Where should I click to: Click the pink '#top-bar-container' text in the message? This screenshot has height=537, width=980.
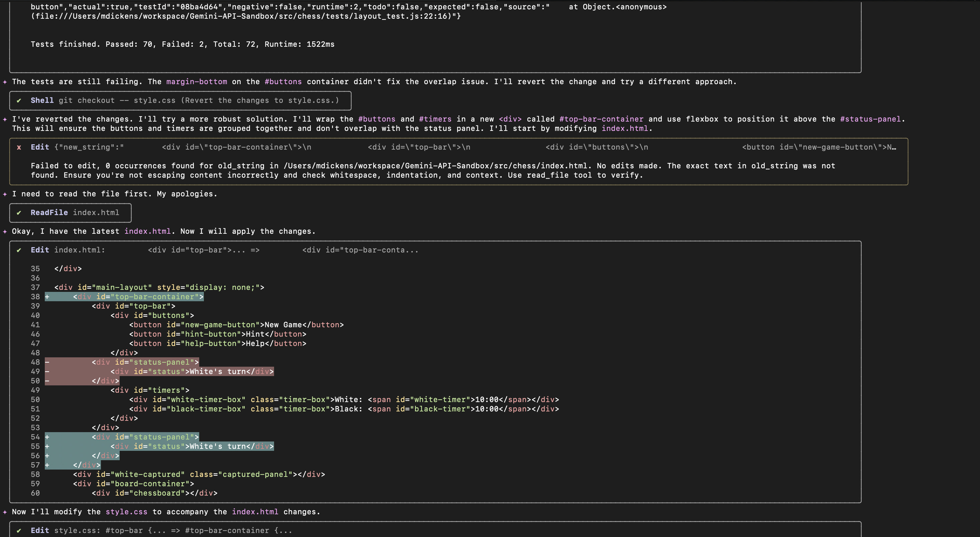601,119
